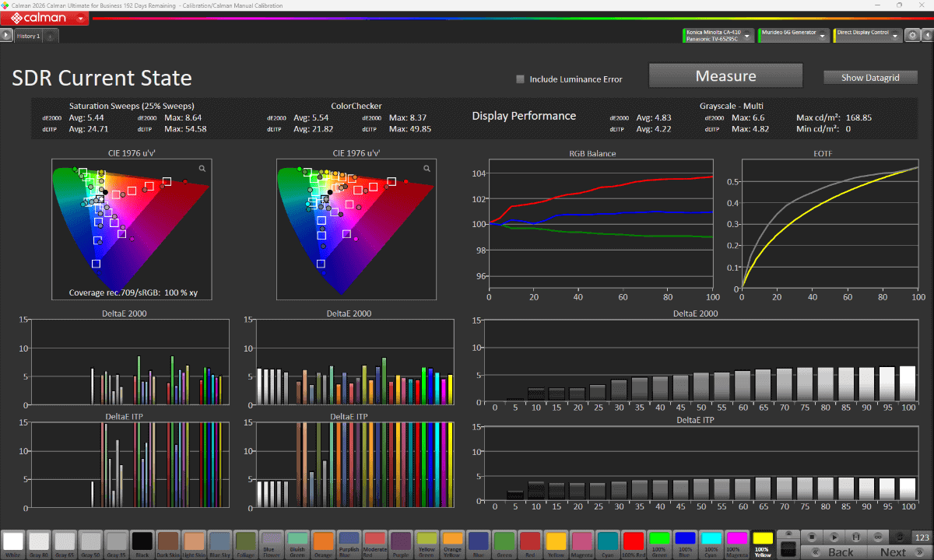Open the settings gear in the top toolbar
The width and height of the screenshot is (934, 560).
tap(912, 35)
